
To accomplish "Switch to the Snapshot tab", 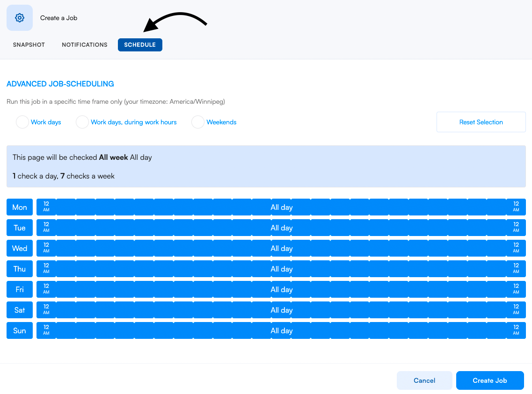I will pyautogui.click(x=29, y=45).
